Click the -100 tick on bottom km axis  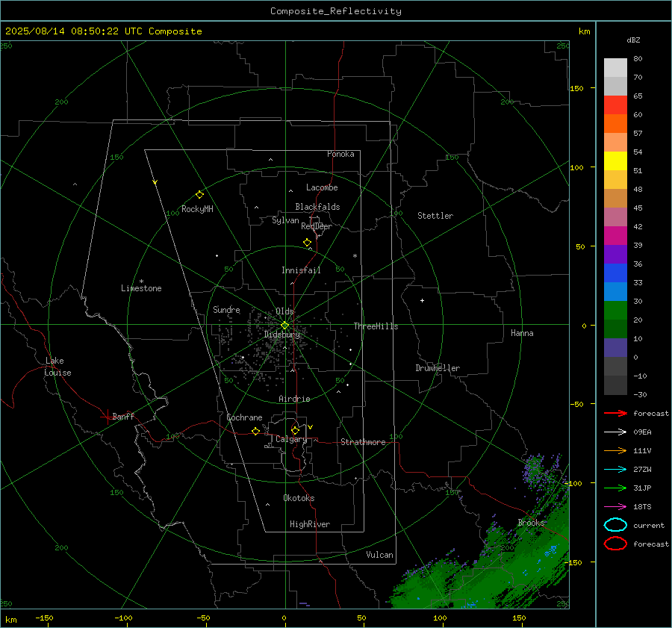pyautogui.click(x=123, y=618)
